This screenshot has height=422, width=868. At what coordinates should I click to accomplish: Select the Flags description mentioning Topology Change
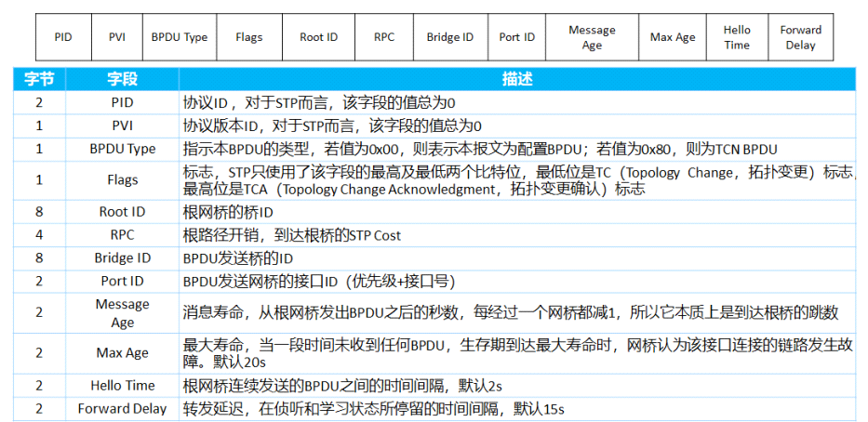click(x=519, y=181)
